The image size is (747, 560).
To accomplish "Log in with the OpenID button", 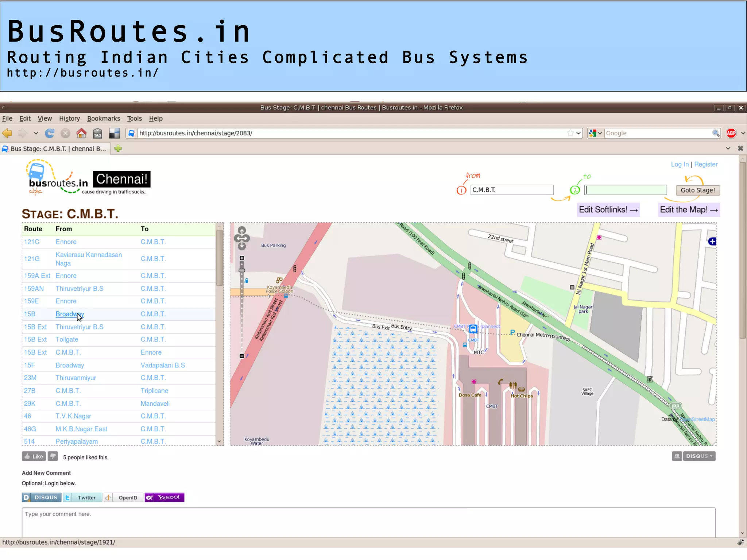I will 123,498.
